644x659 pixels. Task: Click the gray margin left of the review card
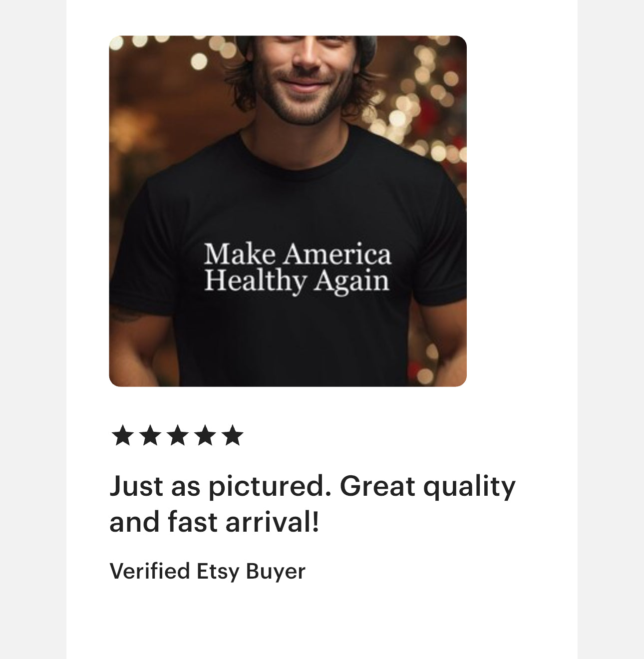[x=33, y=329]
